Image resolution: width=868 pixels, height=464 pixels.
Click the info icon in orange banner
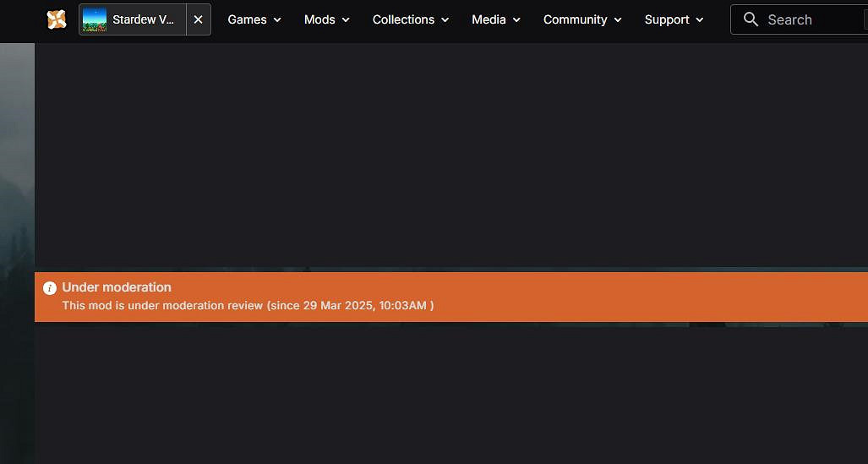50,288
